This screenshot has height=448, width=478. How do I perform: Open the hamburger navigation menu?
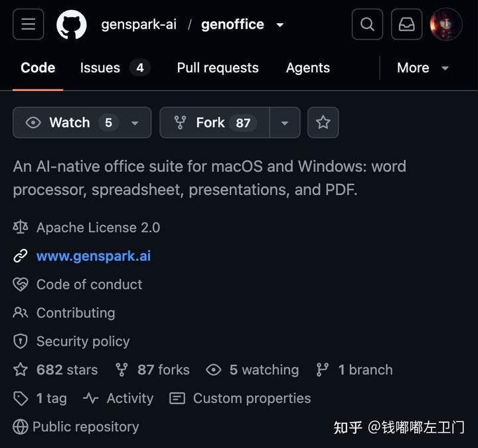[x=29, y=25]
